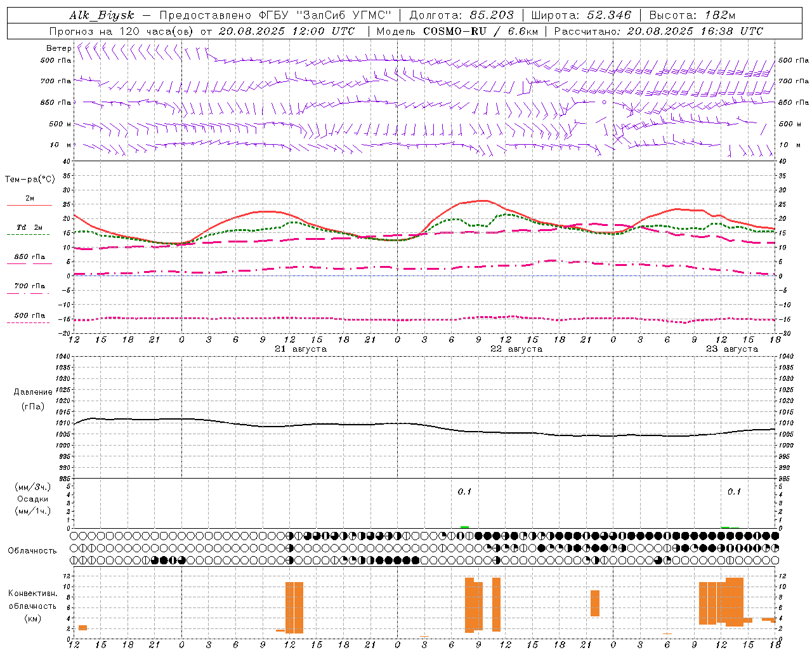The height and width of the screenshot is (650, 812).
Task: Click the '0.1' precipitation value on 22 августа
Action: tap(465, 491)
